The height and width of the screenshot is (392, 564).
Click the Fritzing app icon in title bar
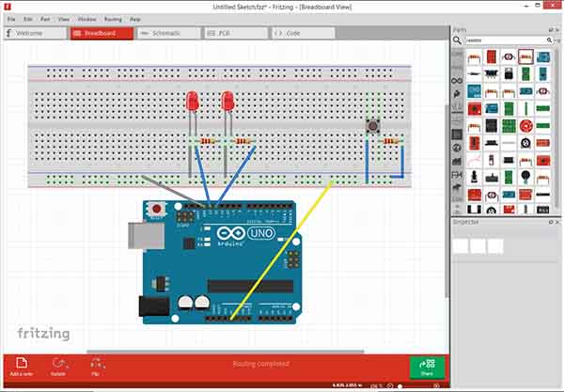pos(8,7)
